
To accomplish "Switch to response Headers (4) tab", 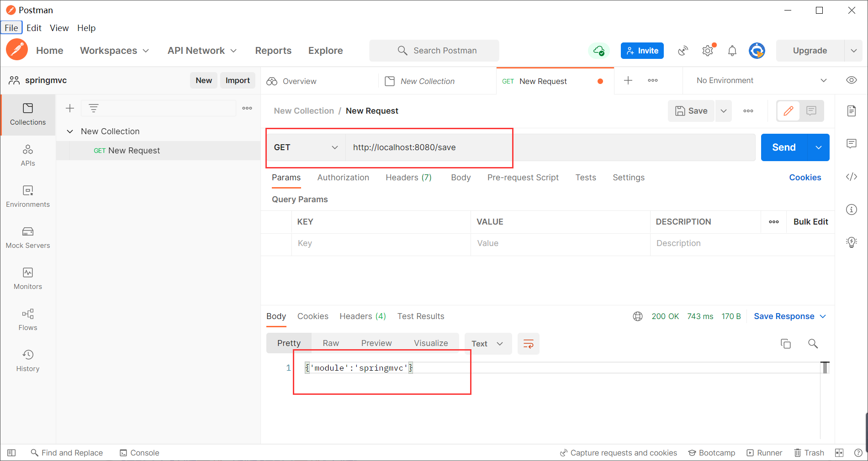I will click(x=363, y=316).
